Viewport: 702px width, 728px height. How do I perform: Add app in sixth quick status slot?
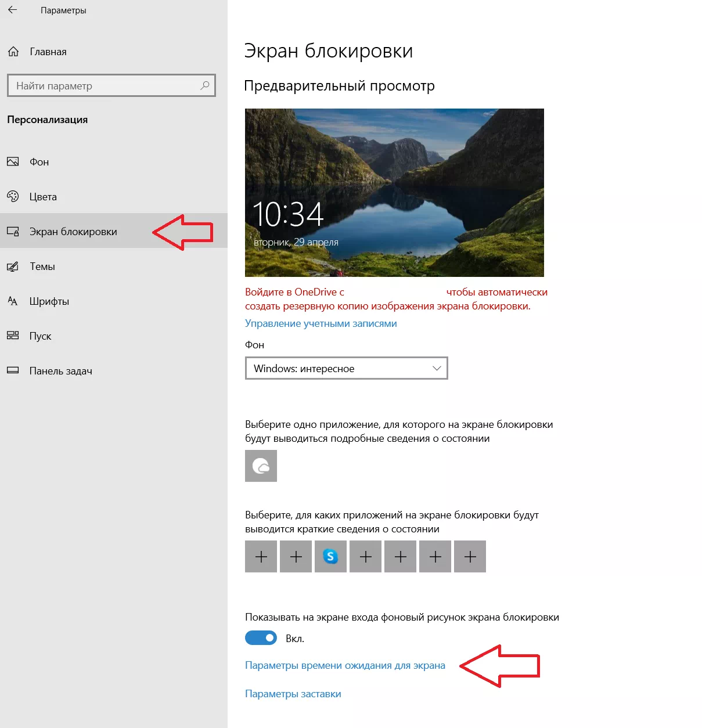[x=435, y=557]
